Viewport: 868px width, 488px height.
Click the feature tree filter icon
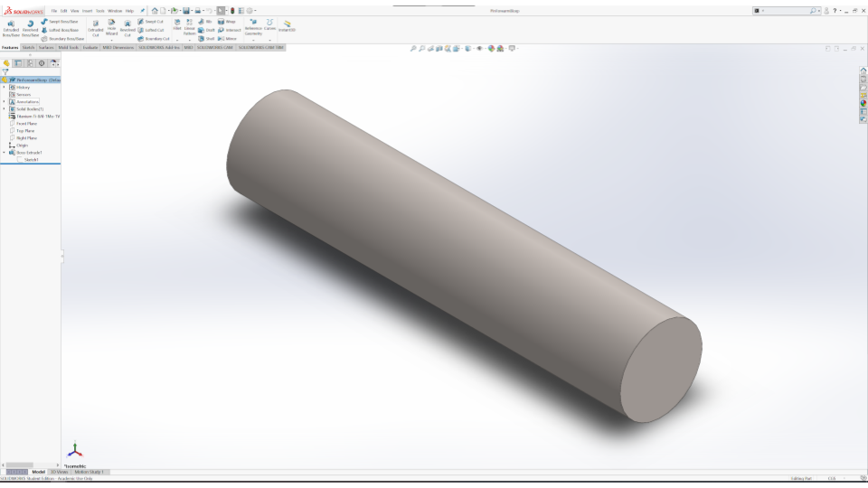(5, 72)
